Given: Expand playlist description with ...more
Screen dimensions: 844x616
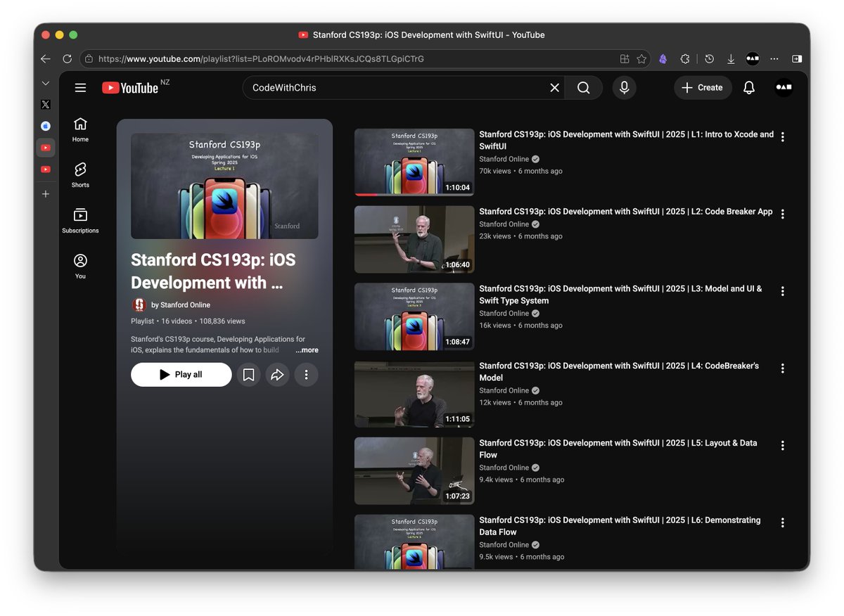Looking at the screenshot, I should click(307, 350).
